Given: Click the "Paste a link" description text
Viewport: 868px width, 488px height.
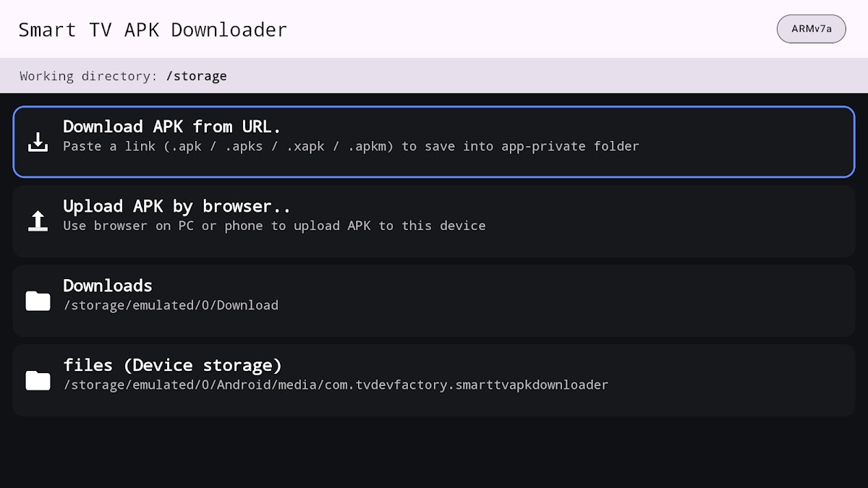Looking at the screenshot, I should pos(351,147).
